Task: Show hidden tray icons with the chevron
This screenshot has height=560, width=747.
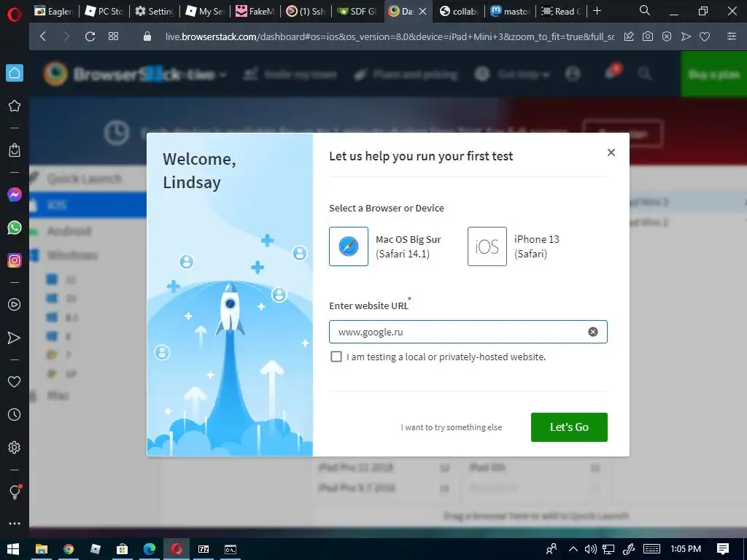Action: tap(573, 549)
